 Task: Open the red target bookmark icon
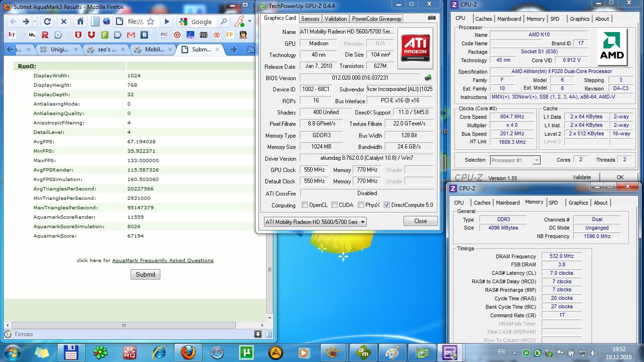click(177, 35)
